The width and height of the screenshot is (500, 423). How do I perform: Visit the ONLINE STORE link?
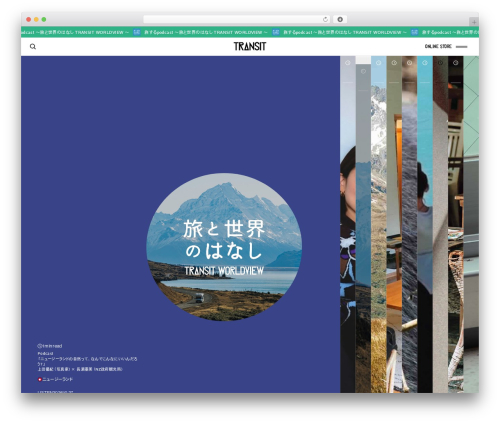tap(438, 46)
